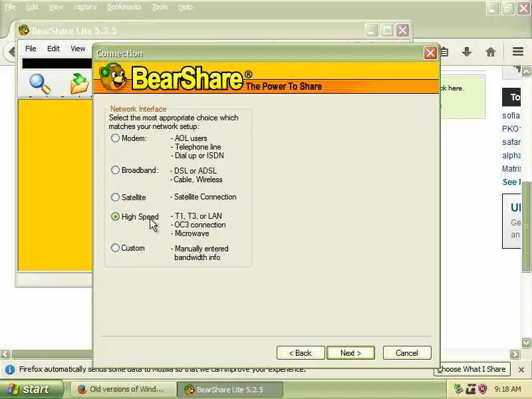
Task: Open Firefox History menu
Action: [85, 7]
